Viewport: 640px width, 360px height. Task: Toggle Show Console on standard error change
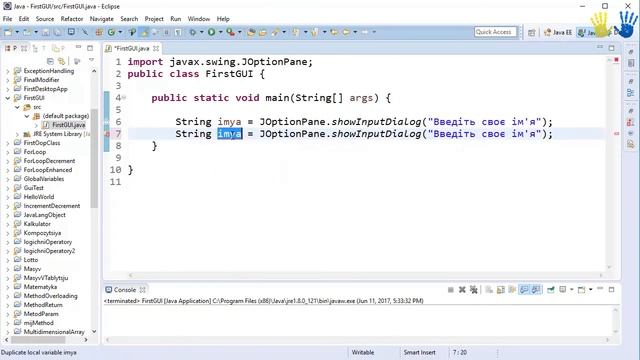coord(536,290)
